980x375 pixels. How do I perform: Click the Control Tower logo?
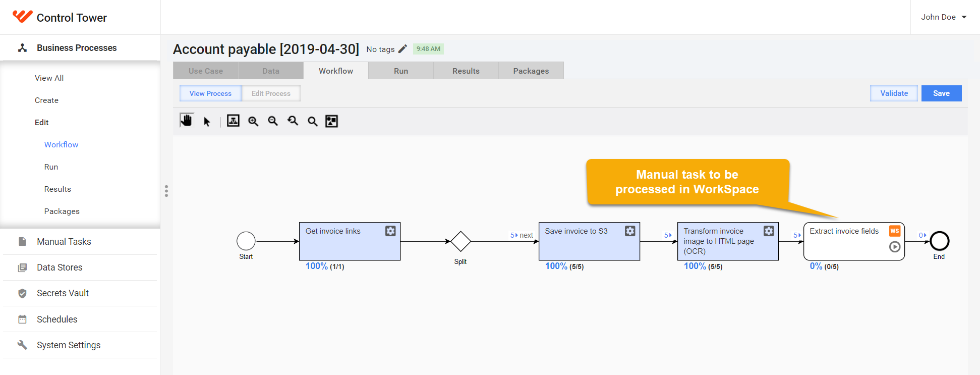coord(23,17)
